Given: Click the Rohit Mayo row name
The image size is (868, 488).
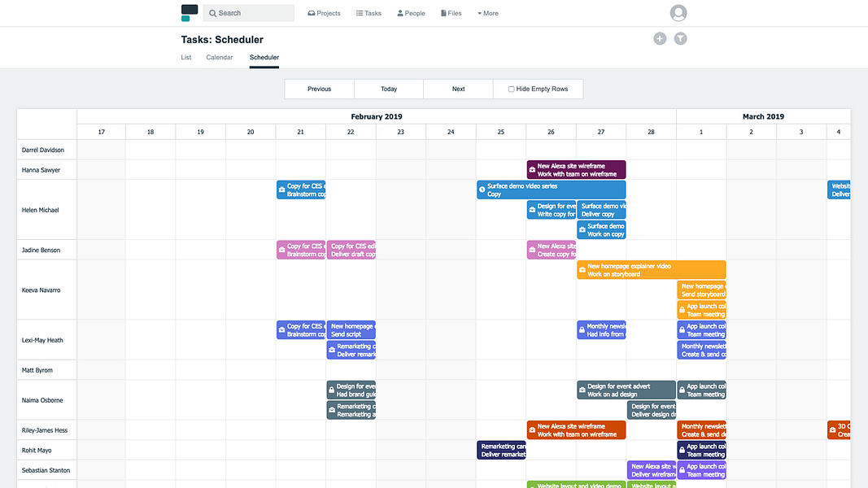Looking at the screenshot, I should pos(37,450).
